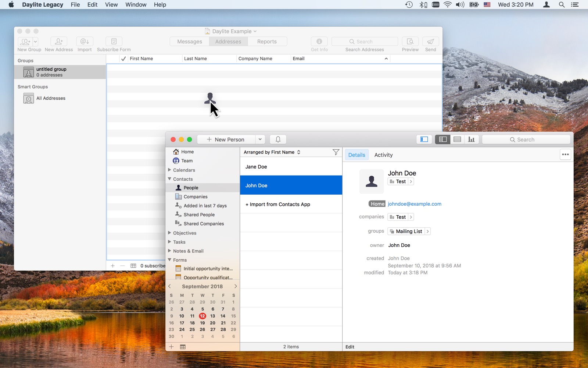Toggle the sidebar visibility button
588x368 pixels.
point(424,139)
